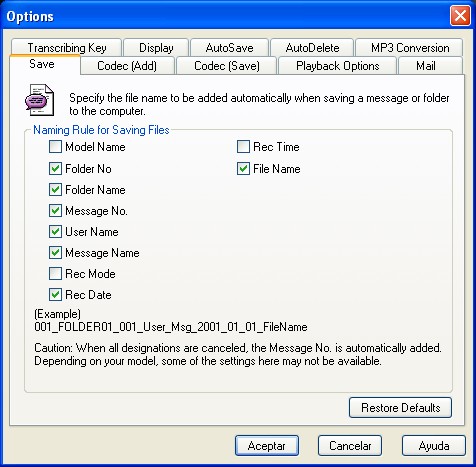Screen dimensions: 476x467
Task: Switch to the Transcribing Key tab
Action: [66, 47]
